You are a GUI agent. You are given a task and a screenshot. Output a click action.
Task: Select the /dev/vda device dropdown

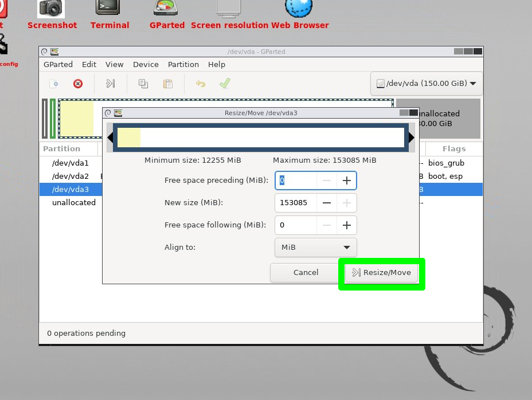coord(426,84)
